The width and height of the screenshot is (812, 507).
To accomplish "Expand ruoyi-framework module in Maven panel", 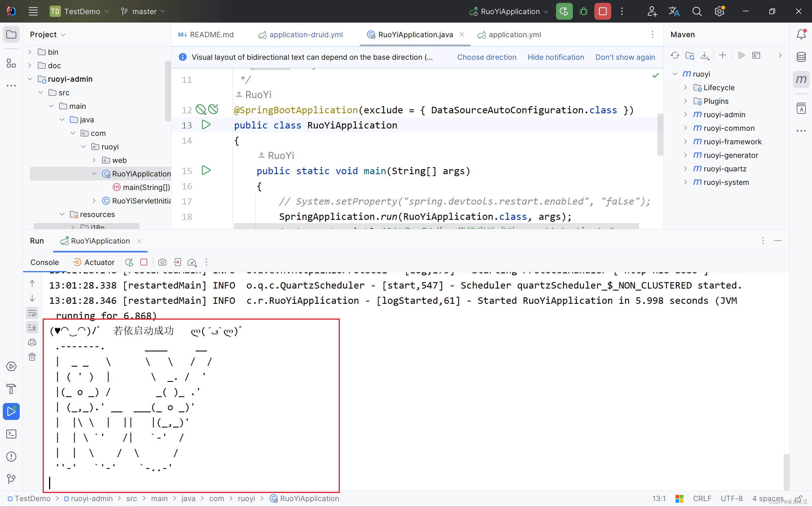I will click(685, 142).
